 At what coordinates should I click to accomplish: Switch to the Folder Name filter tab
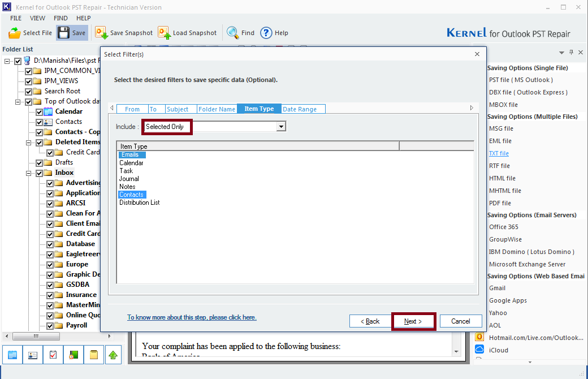point(217,109)
